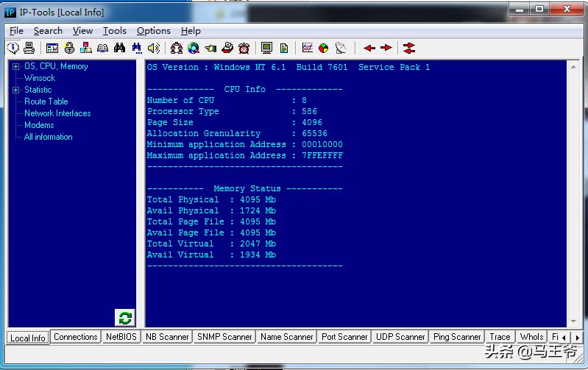Click the tab strip left scroll arrow
The width and height of the screenshot is (588, 370).
564,338
